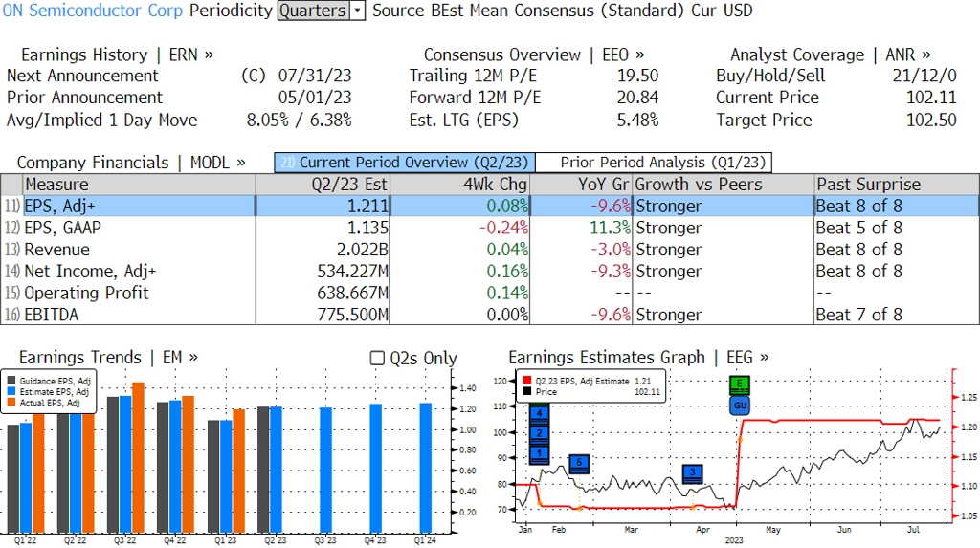
Task: Click the Revenue estimate 2.022B
Action: point(362,250)
